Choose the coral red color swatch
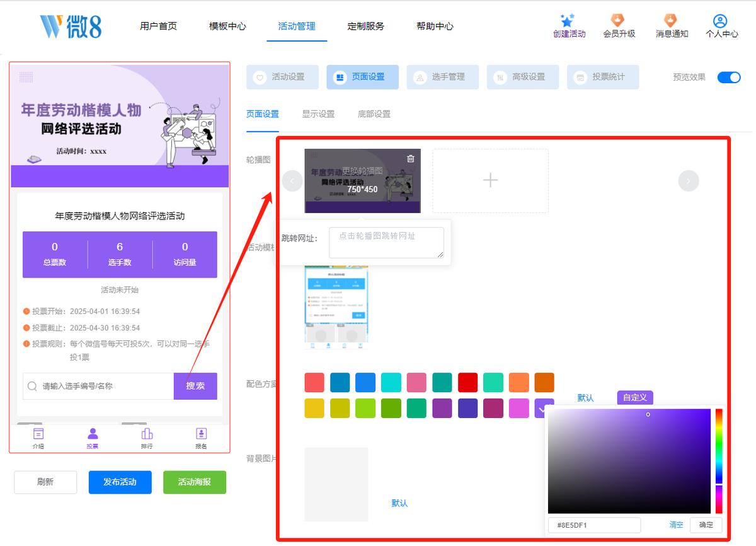Screen dimensions: 756x546 (x=314, y=383)
